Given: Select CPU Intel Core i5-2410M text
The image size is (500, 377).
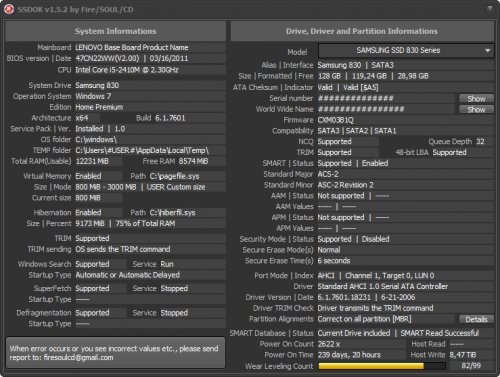Looking at the screenshot, I should pyautogui.click(x=127, y=70).
